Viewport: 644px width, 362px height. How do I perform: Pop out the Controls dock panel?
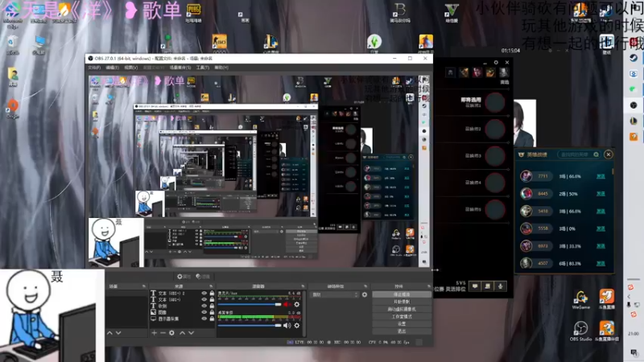pyautogui.click(x=428, y=286)
